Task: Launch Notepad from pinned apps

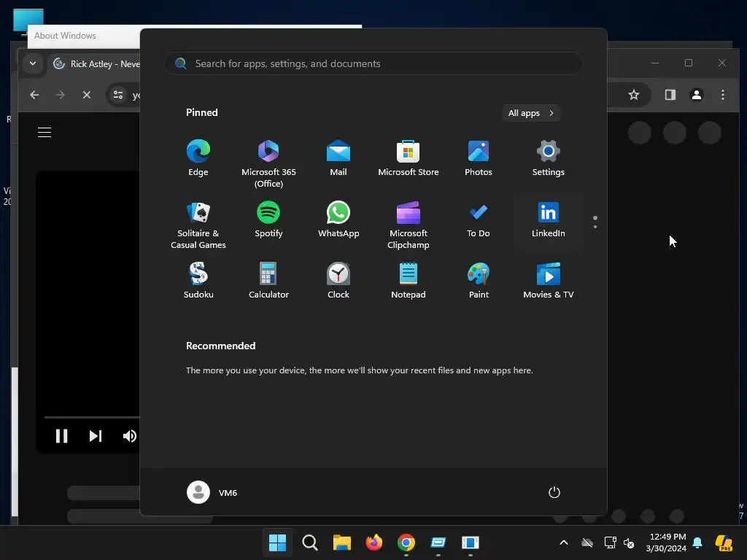Action: 409,281
